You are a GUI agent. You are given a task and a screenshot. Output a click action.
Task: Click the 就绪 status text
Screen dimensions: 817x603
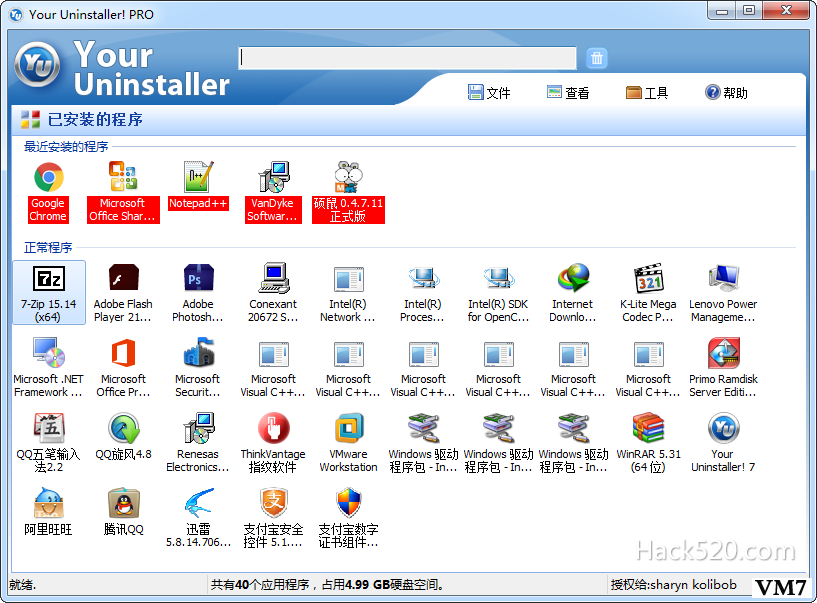(22, 585)
